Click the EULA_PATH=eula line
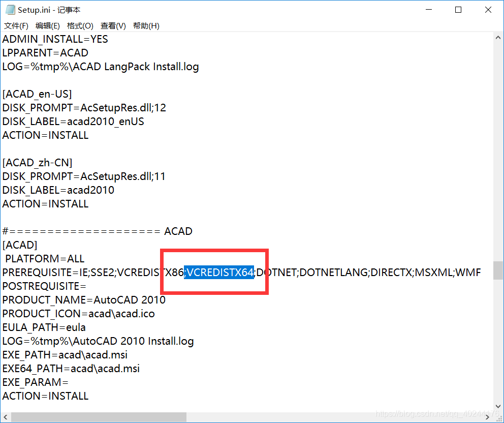 pos(44,327)
